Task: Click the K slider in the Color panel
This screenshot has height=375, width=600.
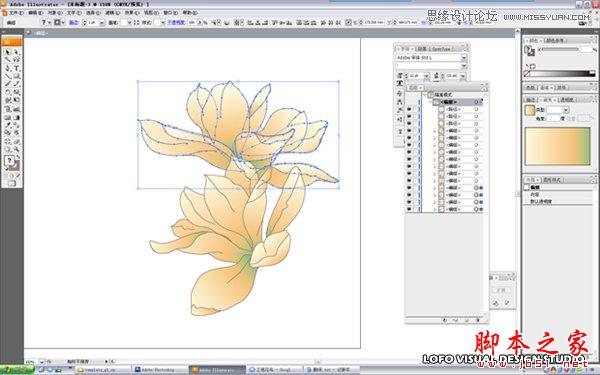Action: 560,49
